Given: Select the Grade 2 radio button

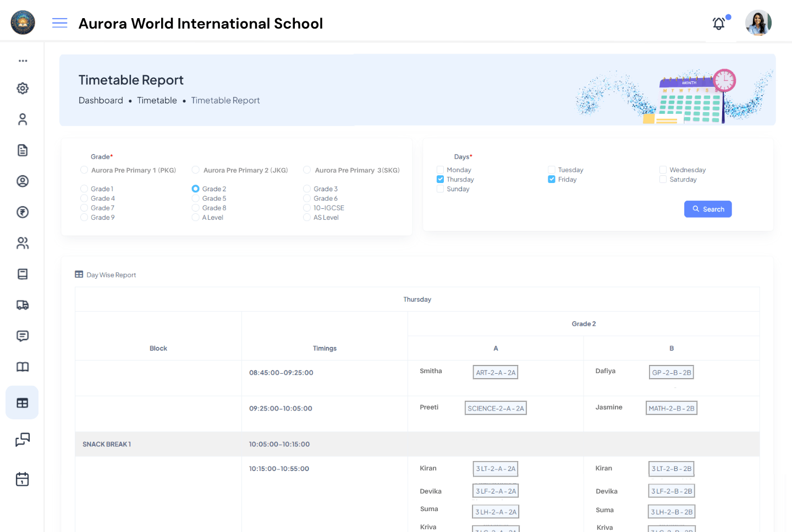Looking at the screenshot, I should (x=196, y=189).
